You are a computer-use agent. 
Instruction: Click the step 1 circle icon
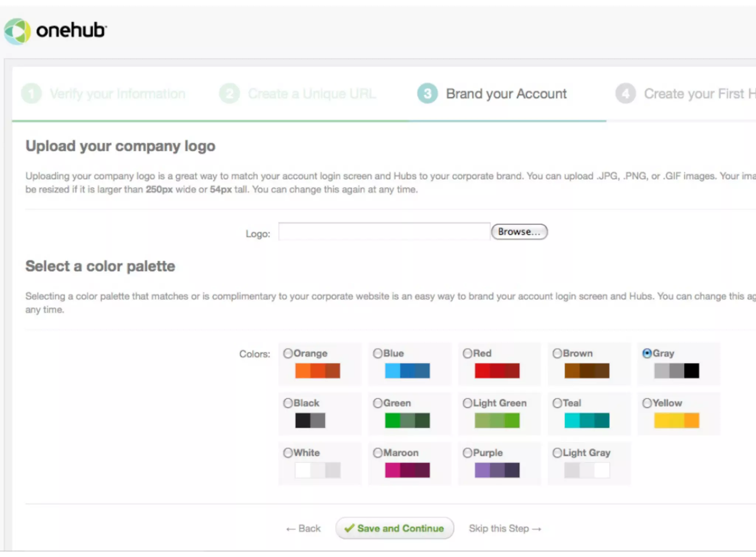click(31, 94)
